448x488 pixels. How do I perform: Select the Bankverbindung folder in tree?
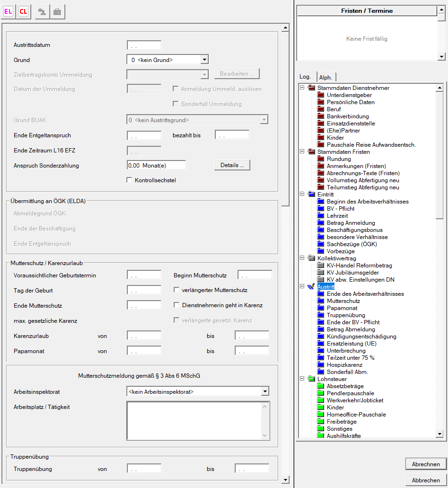347,116
